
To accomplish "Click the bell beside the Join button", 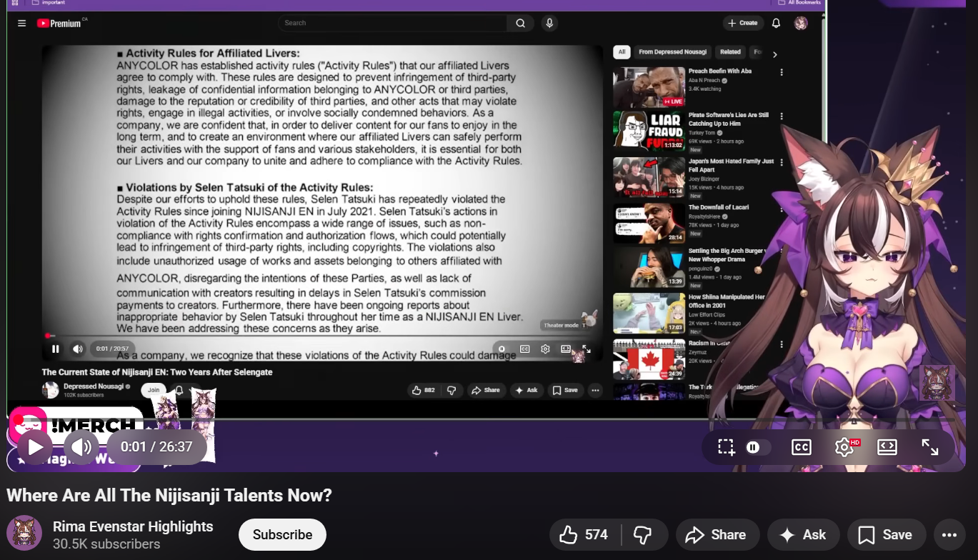I will (x=179, y=390).
